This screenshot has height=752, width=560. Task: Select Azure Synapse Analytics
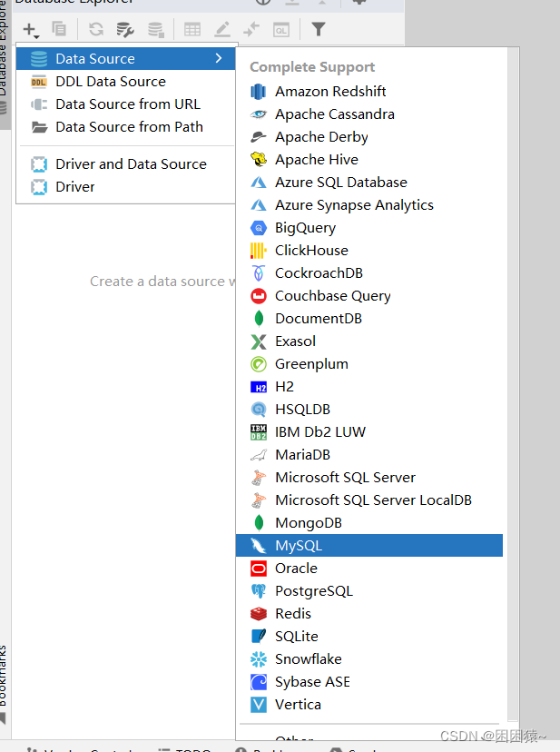click(369, 204)
